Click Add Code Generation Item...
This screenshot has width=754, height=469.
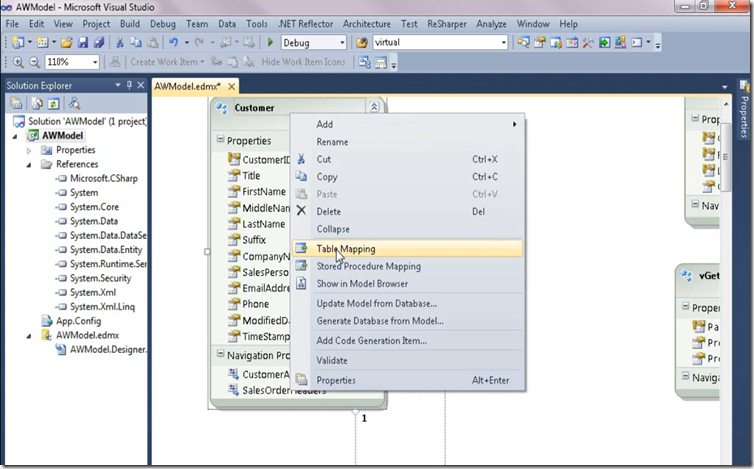[x=408, y=341]
